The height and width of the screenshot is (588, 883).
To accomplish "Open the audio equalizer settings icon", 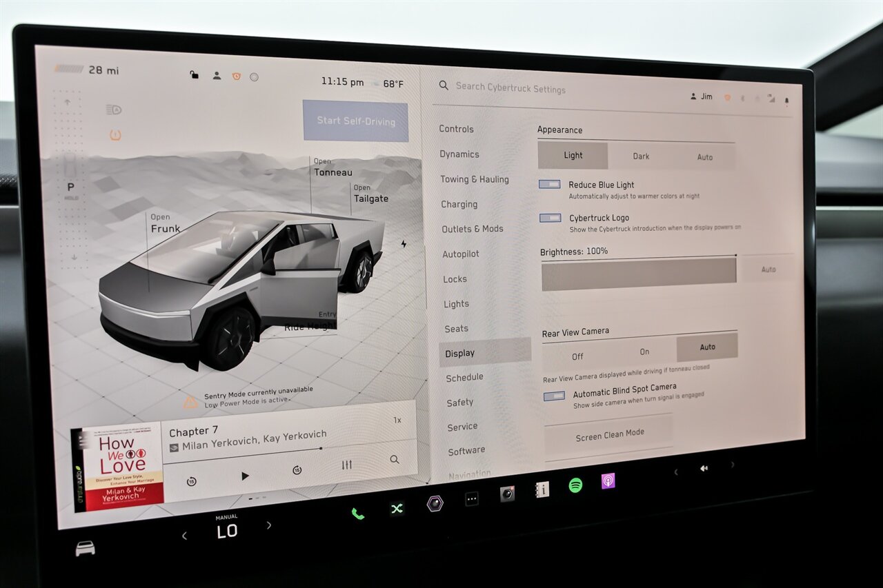I will 347,465.
